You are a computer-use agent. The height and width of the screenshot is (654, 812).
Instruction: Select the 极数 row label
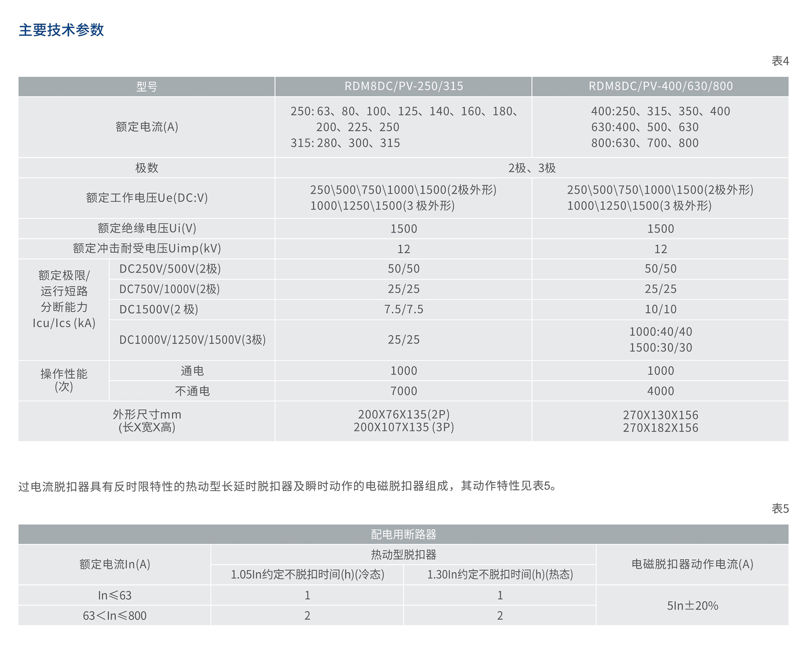tap(146, 168)
